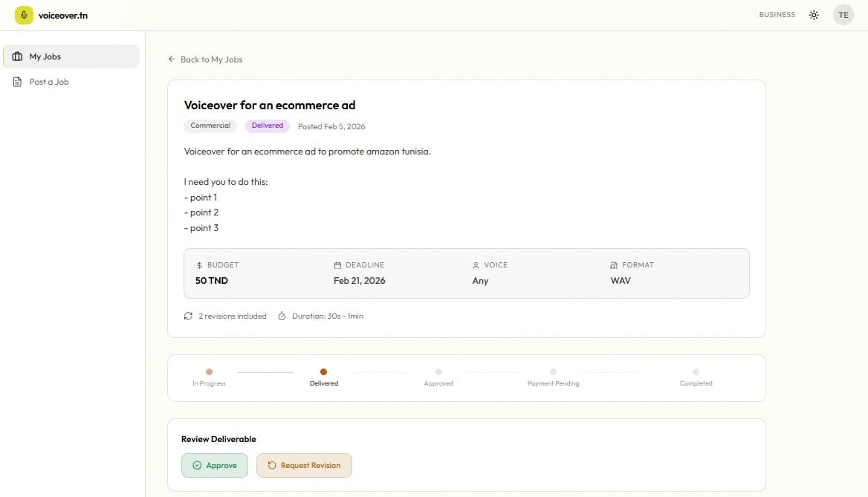Click the revisions refresh icon
Screen dimensions: 868x497
coord(188,316)
